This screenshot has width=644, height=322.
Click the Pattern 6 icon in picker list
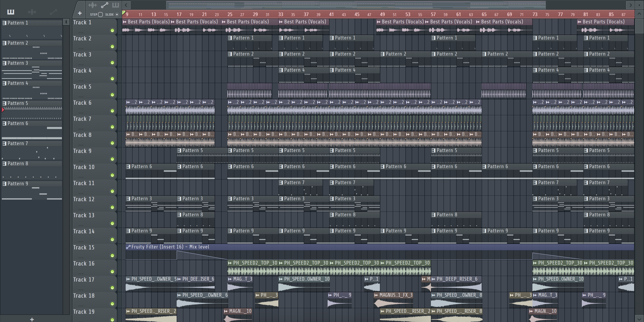point(4,123)
